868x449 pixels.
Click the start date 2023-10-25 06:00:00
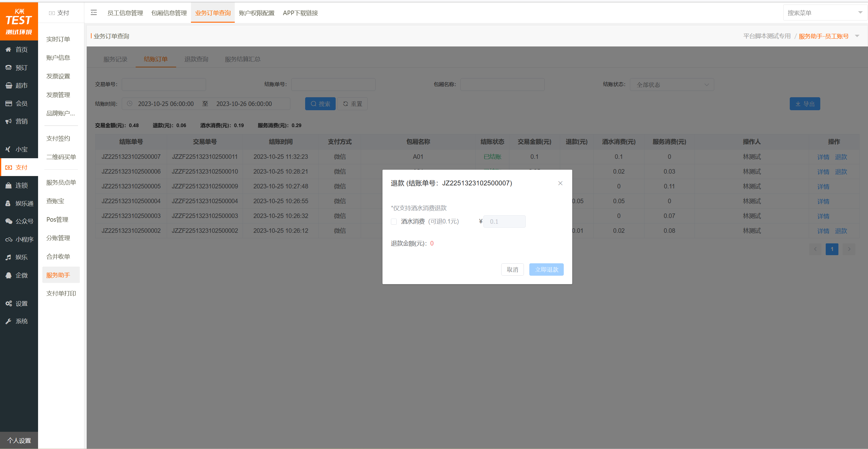166,104
